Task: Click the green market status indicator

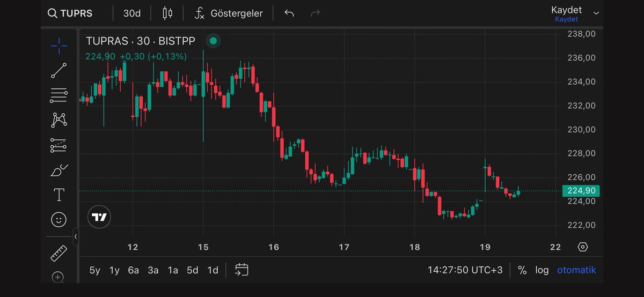Action: point(213,41)
